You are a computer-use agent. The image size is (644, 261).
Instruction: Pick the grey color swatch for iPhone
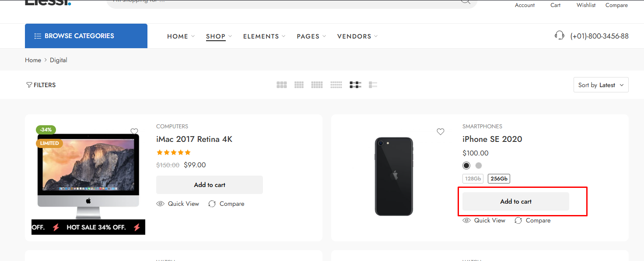(x=479, y=166)
